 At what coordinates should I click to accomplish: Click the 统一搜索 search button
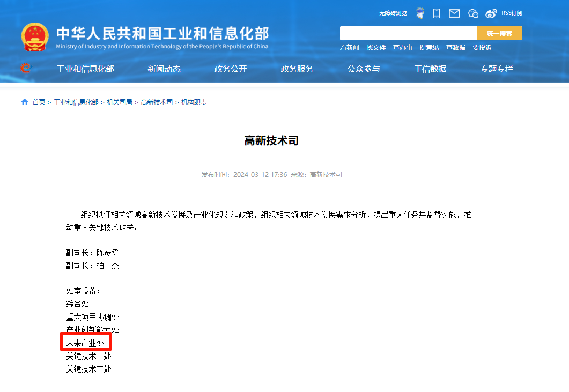499,33
